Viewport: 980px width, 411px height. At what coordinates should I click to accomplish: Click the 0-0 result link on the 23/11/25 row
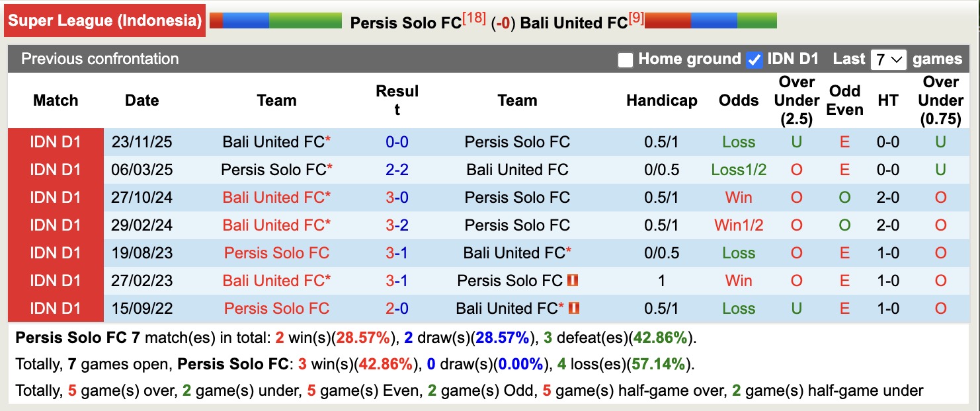[395, 141]
